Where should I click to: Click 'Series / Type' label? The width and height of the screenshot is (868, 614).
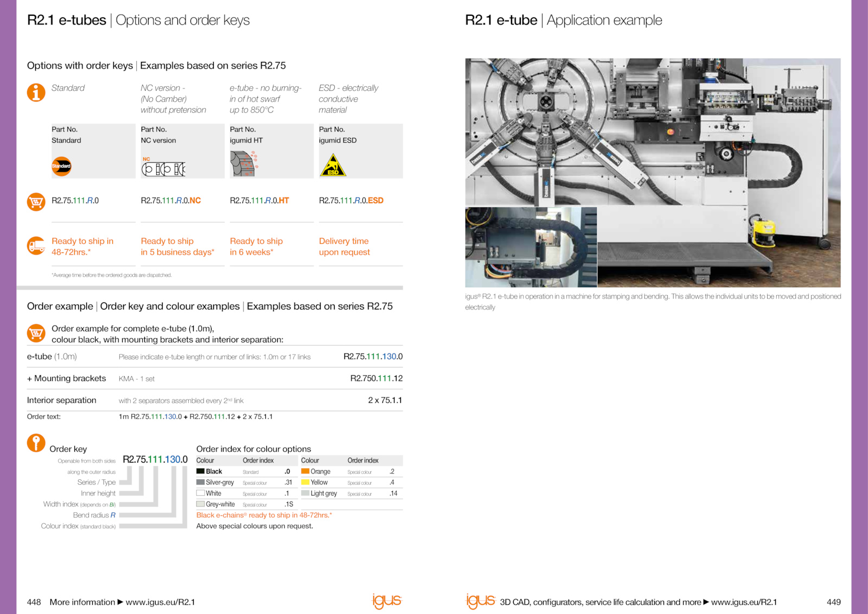[97, 482]
